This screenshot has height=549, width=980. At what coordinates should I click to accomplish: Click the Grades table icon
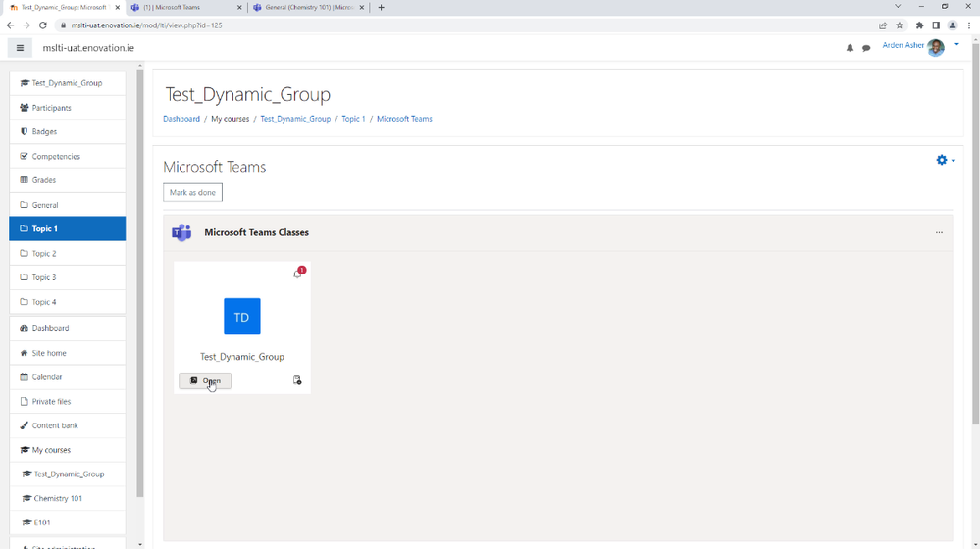[x=25, y=179]
